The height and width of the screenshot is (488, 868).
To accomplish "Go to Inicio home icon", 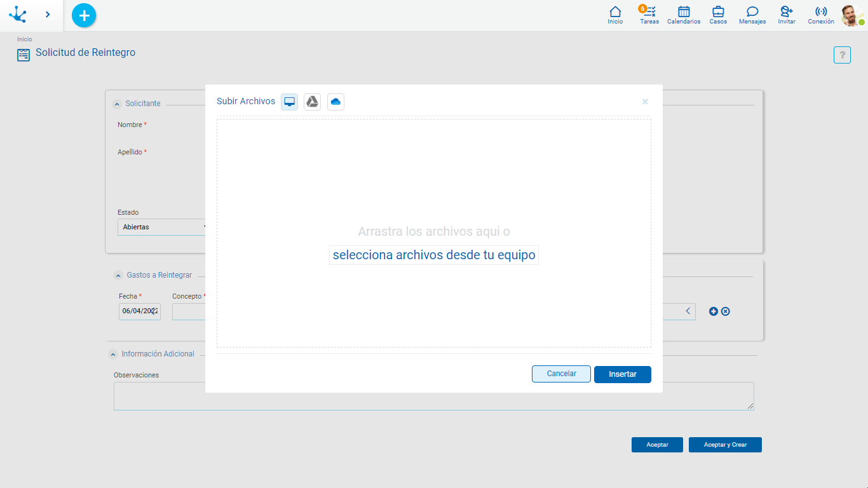I will coord(615,15).
